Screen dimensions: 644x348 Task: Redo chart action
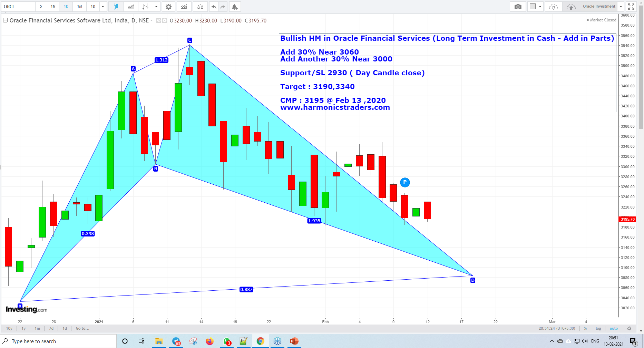[223, 7]
